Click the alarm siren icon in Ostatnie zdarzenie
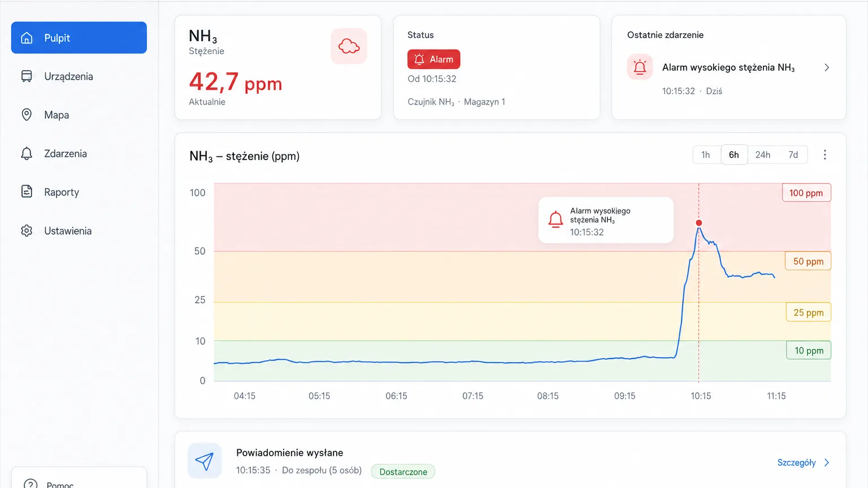This screenshot has width=868, height=488. [x=640, y=67]
